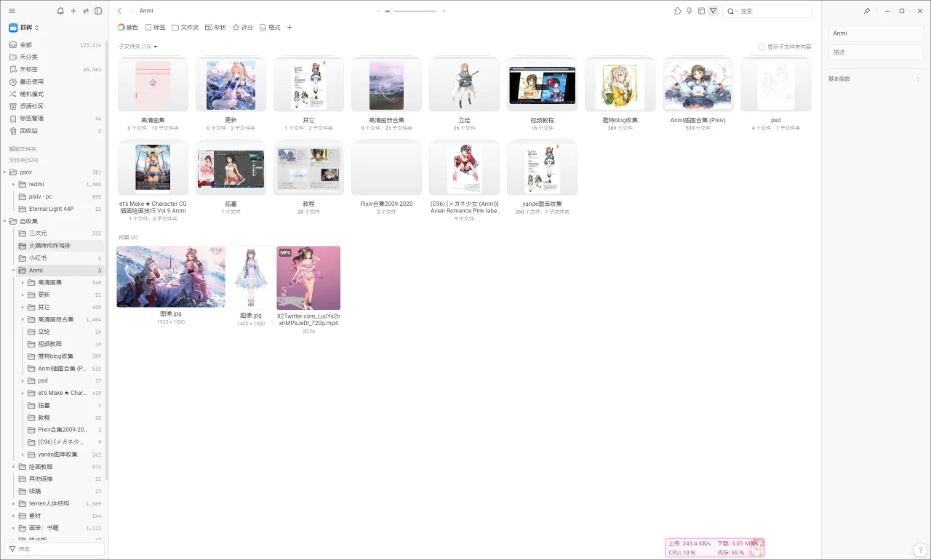
Task: Collapse the Anmi folder tree arrow
Action: tap(13, 271)
